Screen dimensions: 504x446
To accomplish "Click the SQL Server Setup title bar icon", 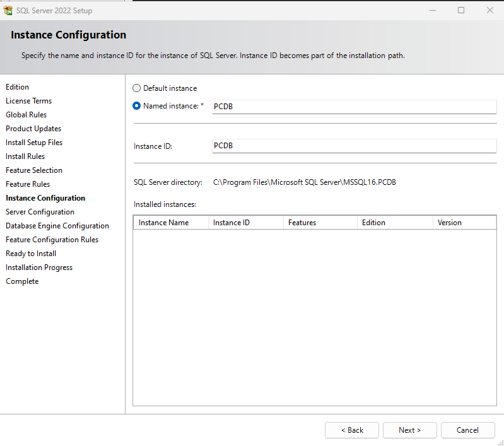I will click(8, 10).
